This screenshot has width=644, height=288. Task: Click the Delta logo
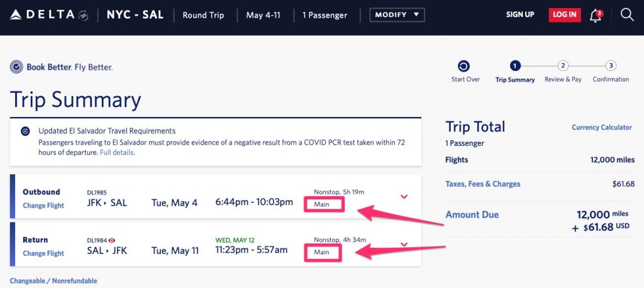(x=49, y=14)
